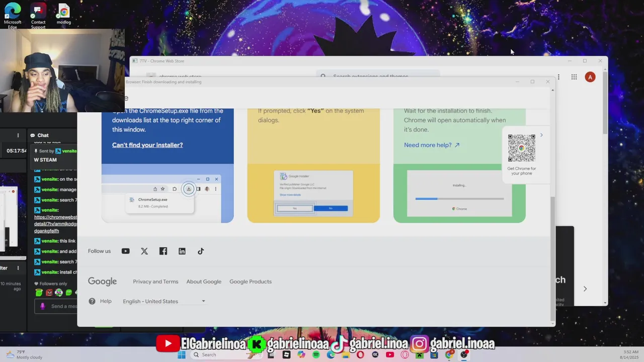Click the Chrome Web Store window scrollbar
This screenshot has width=644, height=362.
coord(605,103)
